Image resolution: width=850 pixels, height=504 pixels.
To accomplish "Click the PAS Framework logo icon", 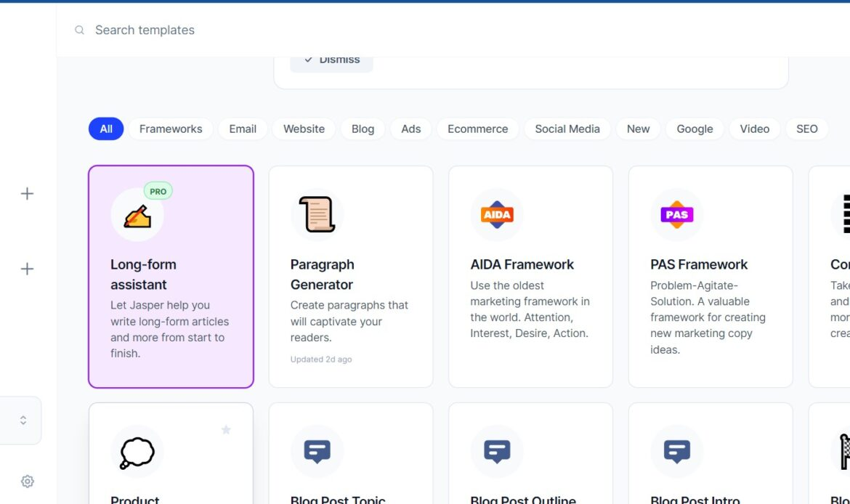I will pyautogui.click(x=677, y=215).
